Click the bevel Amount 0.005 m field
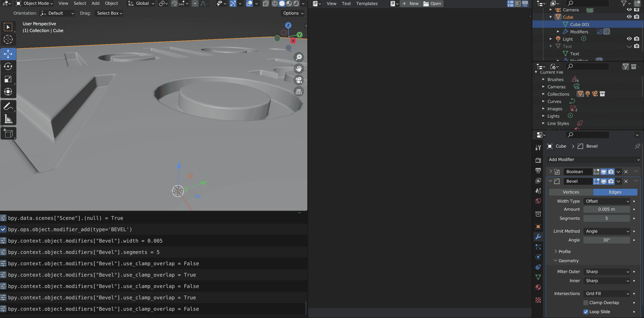This screenshot has height=318, width=644. (x=607, y=209)
